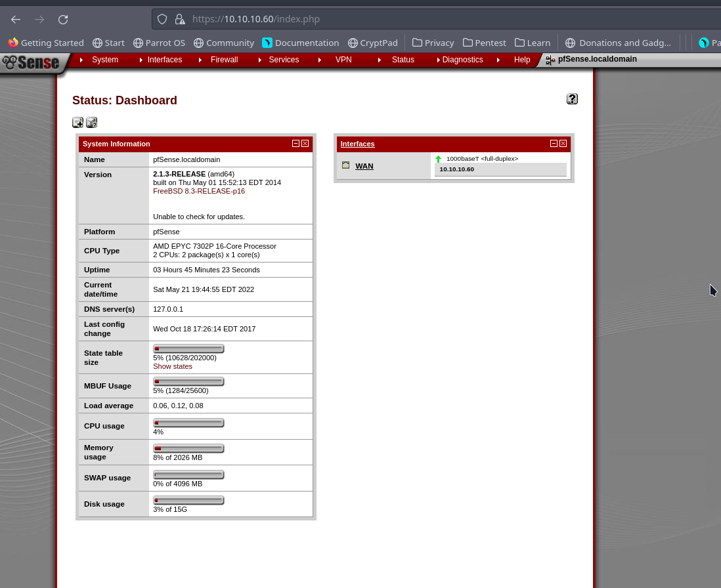Minimize the System Information widget
This screenshot has height=588, width=721.
[x=295, y=144]
